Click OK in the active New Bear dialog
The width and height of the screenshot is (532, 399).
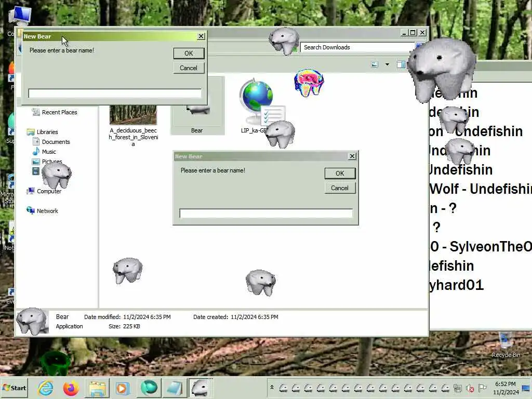pyautogui.click(x=189, y=54)
